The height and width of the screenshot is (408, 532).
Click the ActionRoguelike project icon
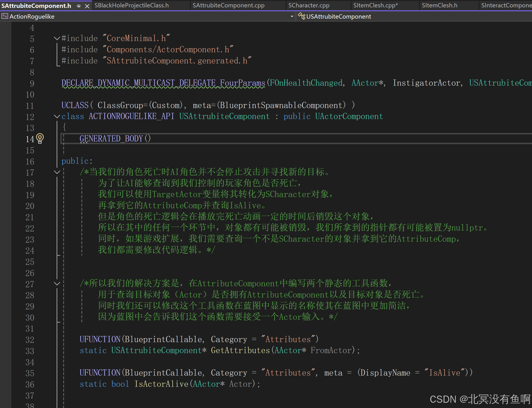tap(4, 16)
